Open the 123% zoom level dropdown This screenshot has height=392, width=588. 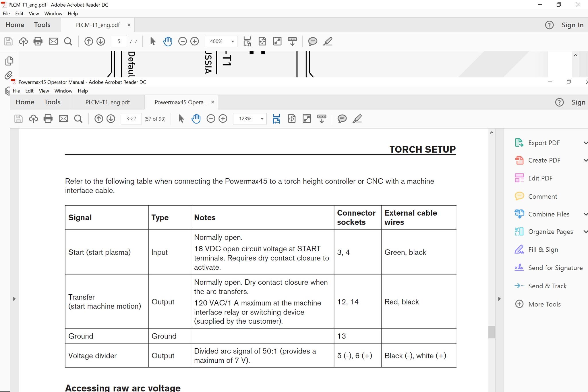tap(262, 119)
